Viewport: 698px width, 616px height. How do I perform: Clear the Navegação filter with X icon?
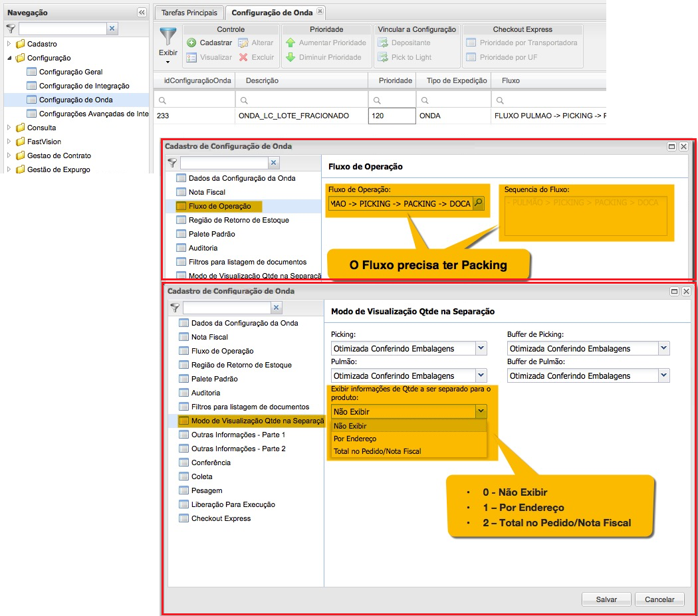click(112, 29)
